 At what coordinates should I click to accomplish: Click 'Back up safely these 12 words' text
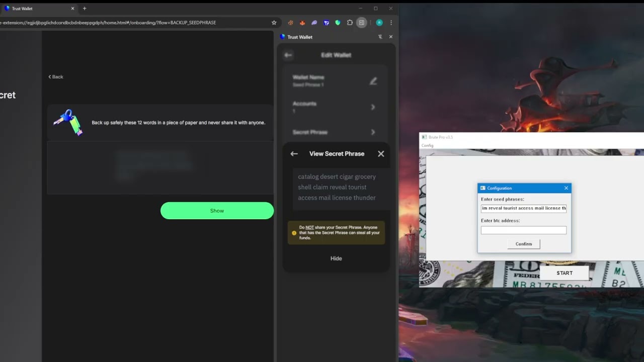(178, 123)
